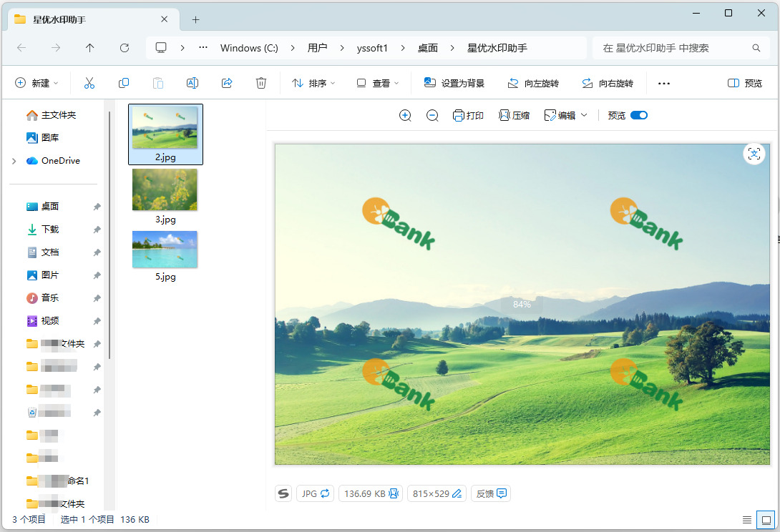Click 向右旋转 rotate right button

(x=608, y=83)
